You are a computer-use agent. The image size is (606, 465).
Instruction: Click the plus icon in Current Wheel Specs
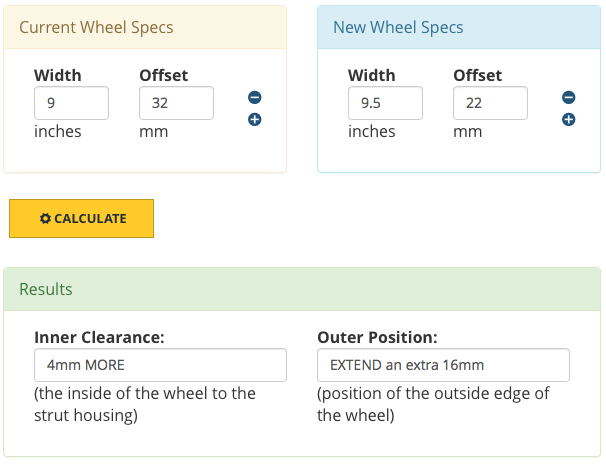254,120
